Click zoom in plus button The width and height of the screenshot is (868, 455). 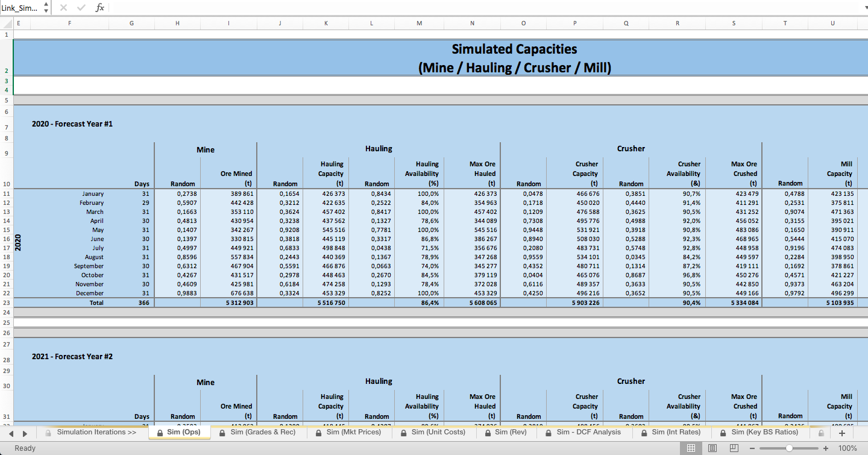coord(826,448)
